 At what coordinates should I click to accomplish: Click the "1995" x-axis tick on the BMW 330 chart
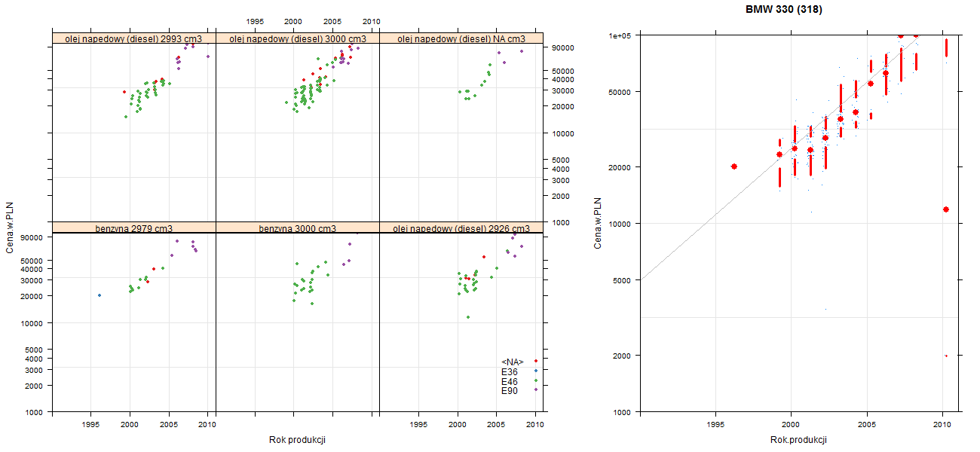715,425
